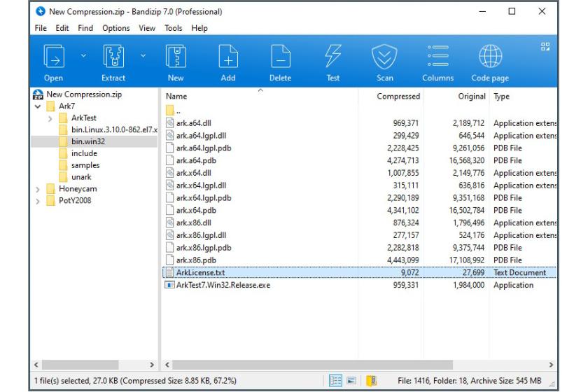Expand the PotY2008 folder tree node

point(38,201)
